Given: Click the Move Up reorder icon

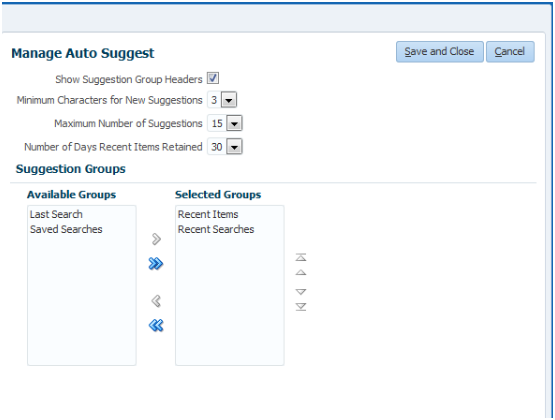Looking at the screenshot, I should click(301, 272).
